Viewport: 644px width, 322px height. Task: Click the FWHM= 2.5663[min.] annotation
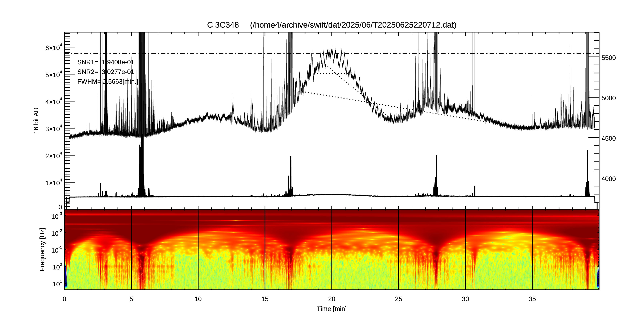107,81
